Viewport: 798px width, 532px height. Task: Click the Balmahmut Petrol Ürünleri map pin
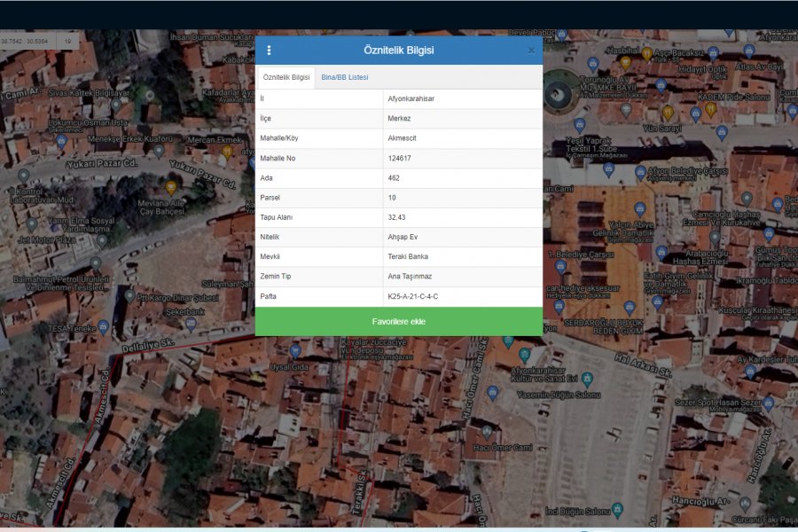point(96,263)
